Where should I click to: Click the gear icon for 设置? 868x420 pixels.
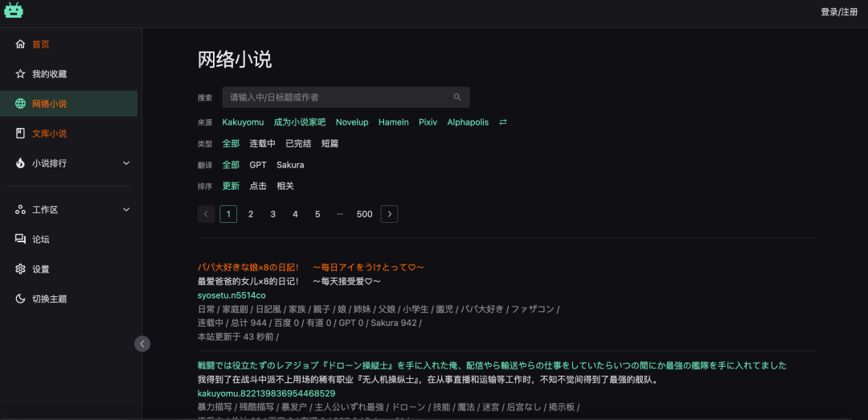[x=20, y=270]
